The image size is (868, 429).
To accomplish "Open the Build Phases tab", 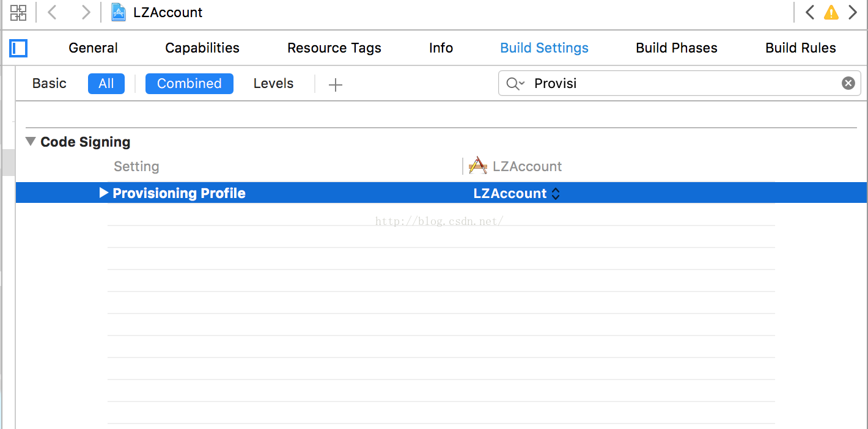I will coord(676,48).
